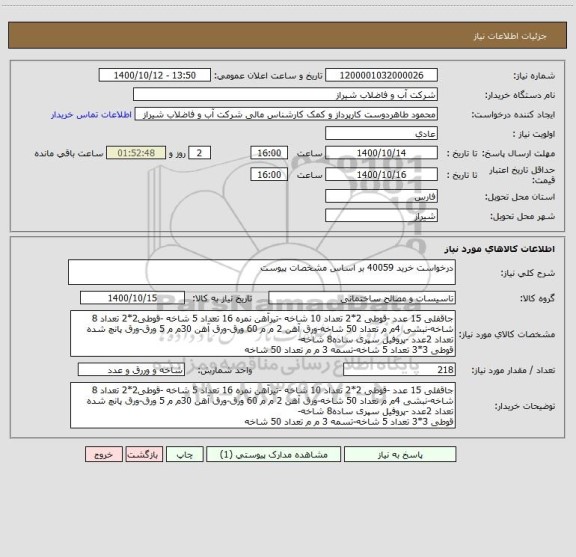Click general description field درخواست خرید 40059

(262, 272)
